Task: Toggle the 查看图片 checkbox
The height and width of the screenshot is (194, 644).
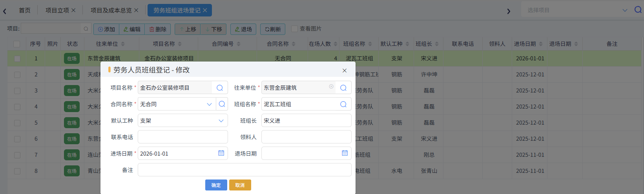Action: (x=294, y=29)
